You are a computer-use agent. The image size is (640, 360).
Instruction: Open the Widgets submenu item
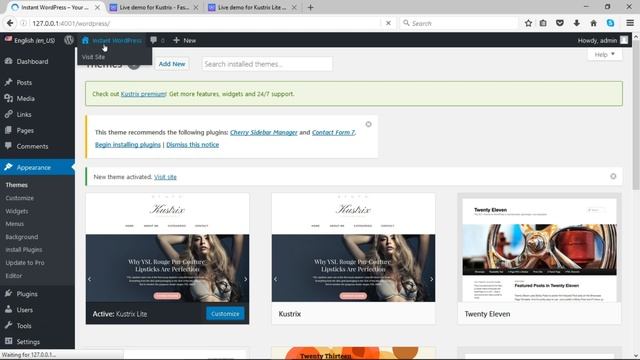[x=17, y=211]
